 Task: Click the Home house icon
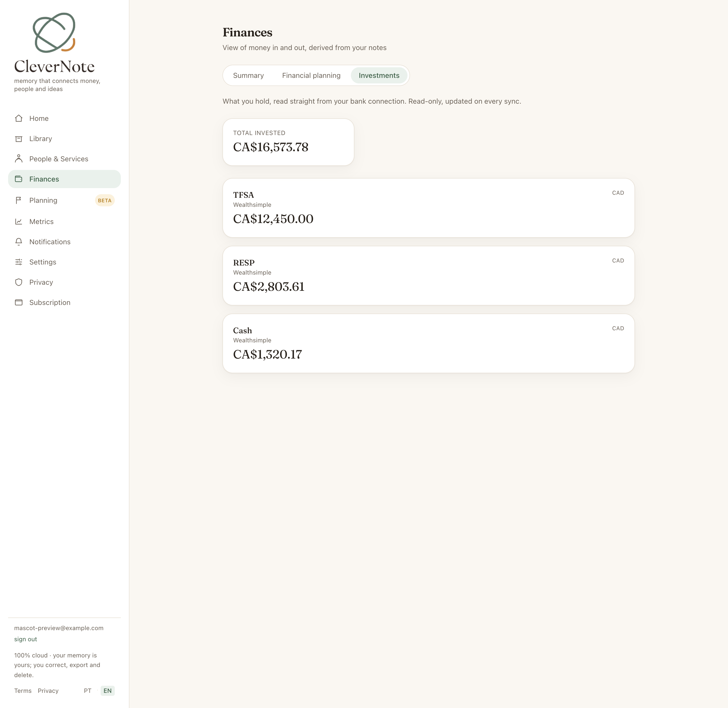[19, 118]
